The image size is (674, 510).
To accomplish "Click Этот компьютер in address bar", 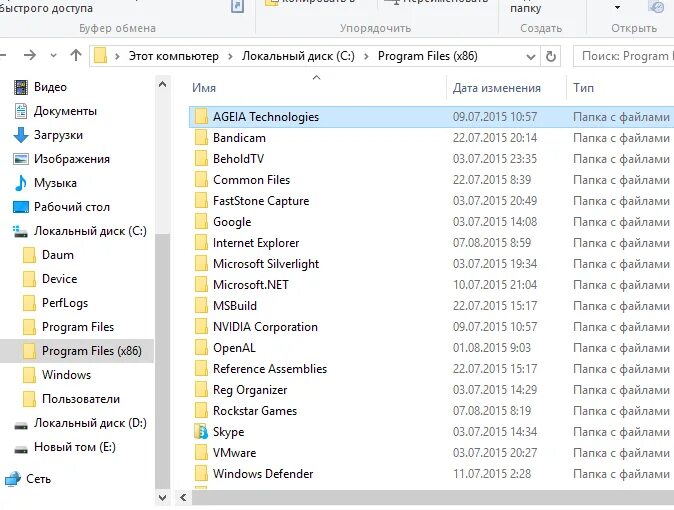I will pyautogui.click(x=174, y=56).
